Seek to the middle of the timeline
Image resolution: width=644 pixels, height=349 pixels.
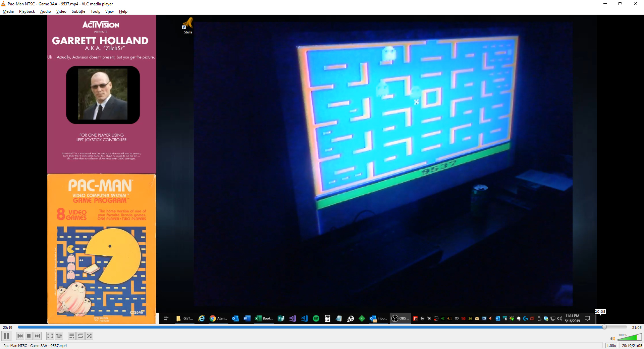pos(322,327)
